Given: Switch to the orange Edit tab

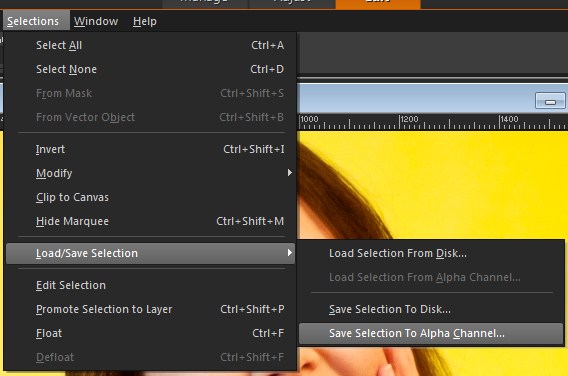Looking at the screenshot, I should click(x=378, y=4).
